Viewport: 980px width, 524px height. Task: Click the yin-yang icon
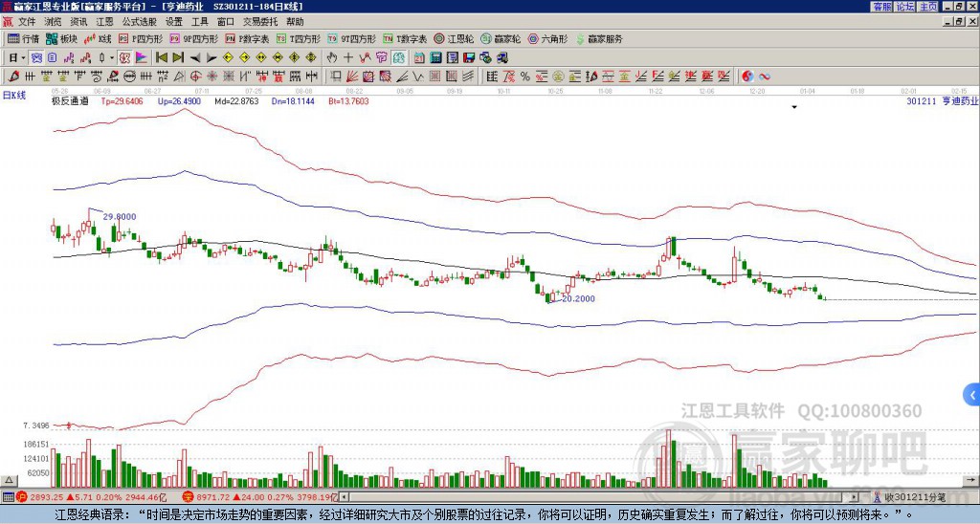coord(747,76)
